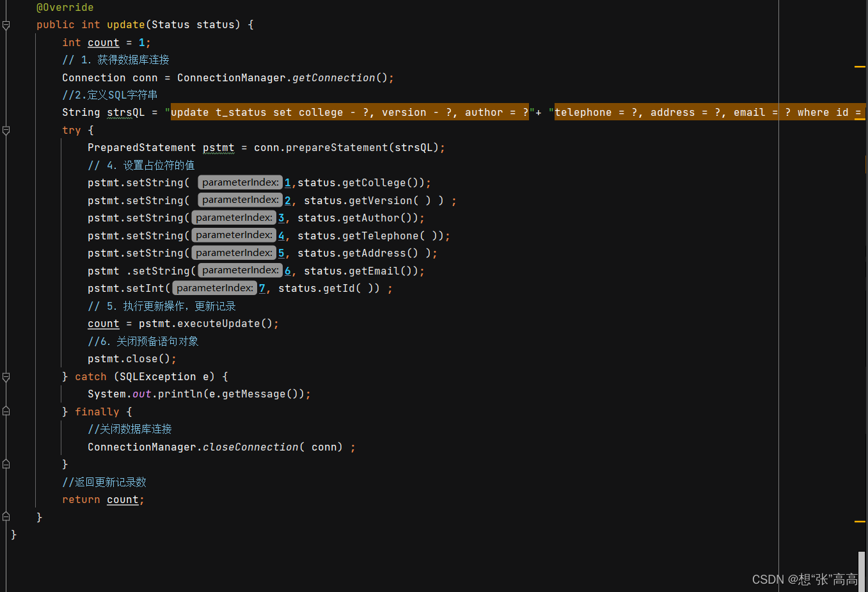Click comment '// 1. 获得数据库连接'

[x=116, y=60]
